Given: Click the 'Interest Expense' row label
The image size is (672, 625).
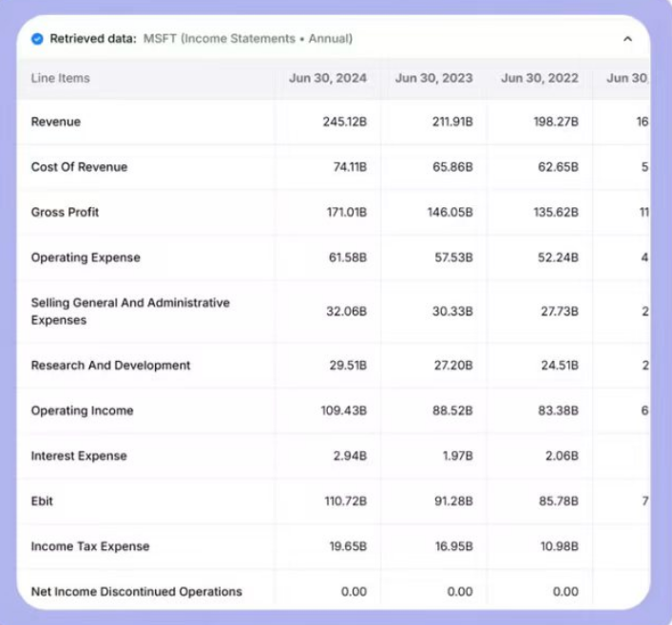Looking at the screenshot, I should 79,456.
